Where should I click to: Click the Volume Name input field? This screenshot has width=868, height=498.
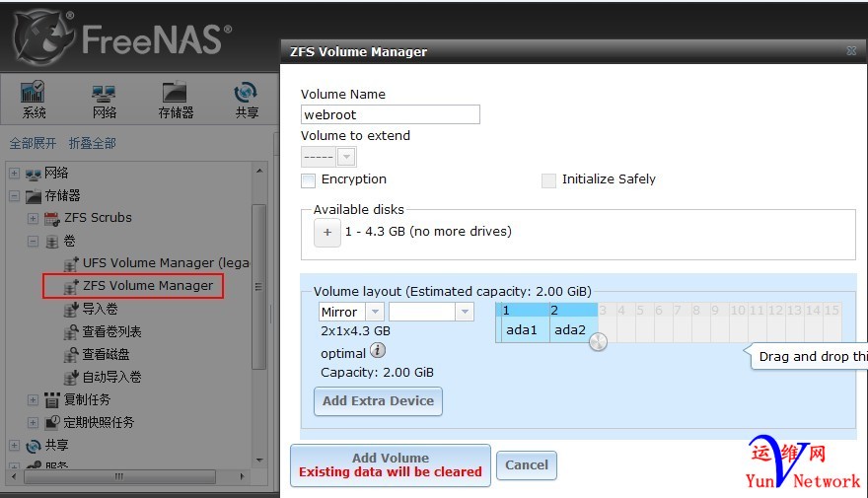(391, 114)
